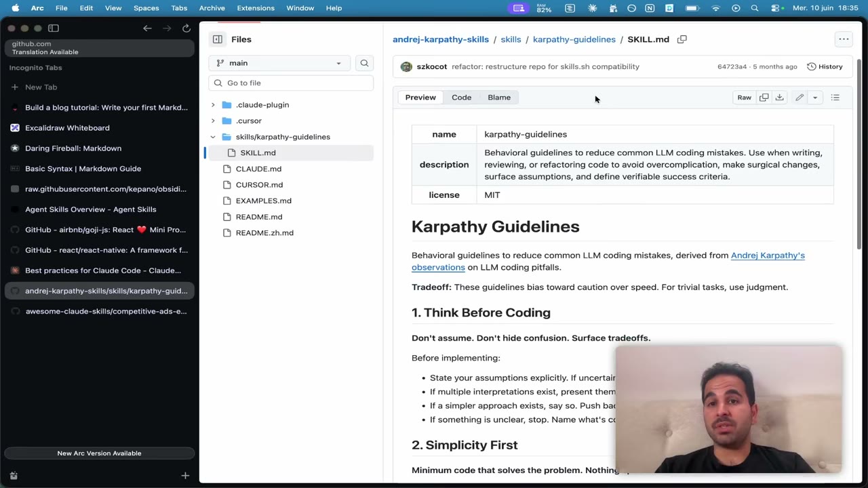Screen dimensions: 868x488
Task: Open andrej-karpathy-skills breadcrumb link
Action: (x=441, y=39)
